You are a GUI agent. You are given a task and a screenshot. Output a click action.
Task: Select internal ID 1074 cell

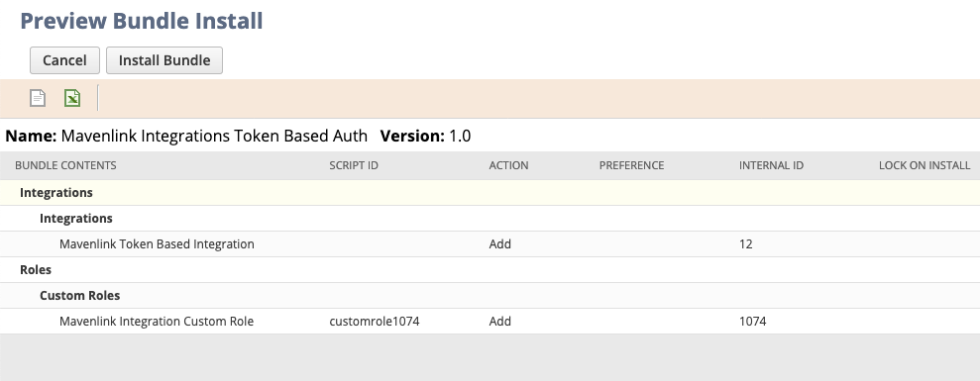(x=752, y=321)
